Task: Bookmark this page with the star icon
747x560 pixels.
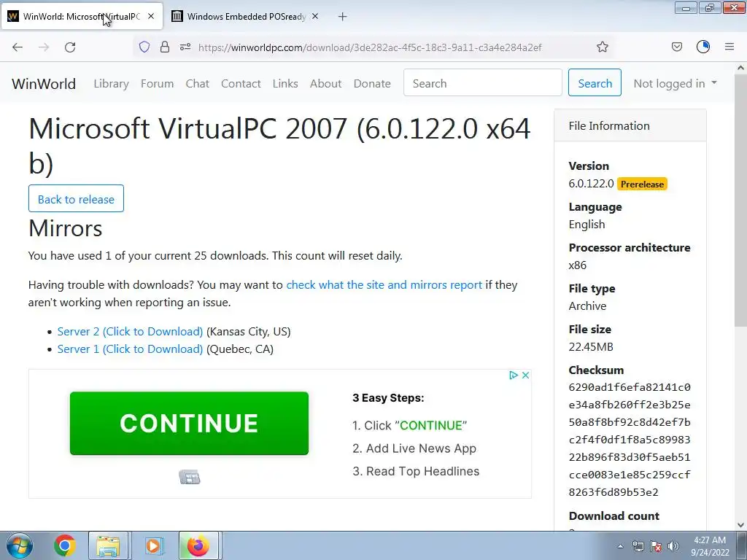Action: coord(602,47)
